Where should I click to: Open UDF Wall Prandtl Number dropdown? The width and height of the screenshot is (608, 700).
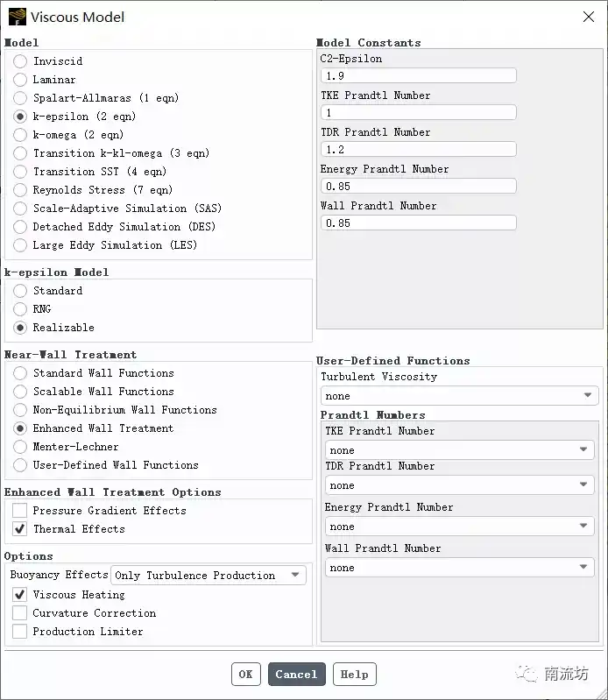click(459, 568)
